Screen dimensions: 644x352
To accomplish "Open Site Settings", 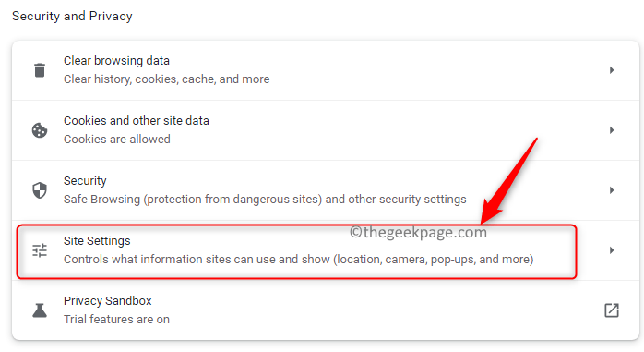I will (326, 250).
